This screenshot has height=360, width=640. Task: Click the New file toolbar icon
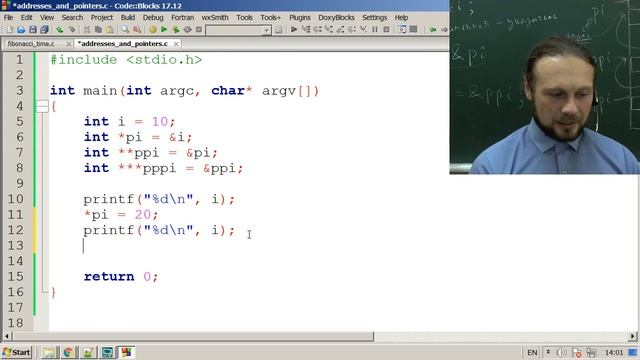[x=10, y=29]
